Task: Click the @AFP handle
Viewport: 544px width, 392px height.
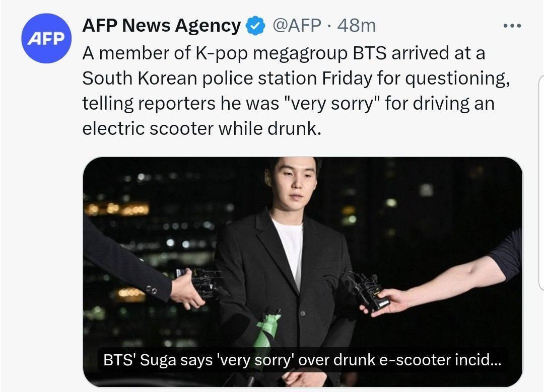Action: click(x=296, y=26)
